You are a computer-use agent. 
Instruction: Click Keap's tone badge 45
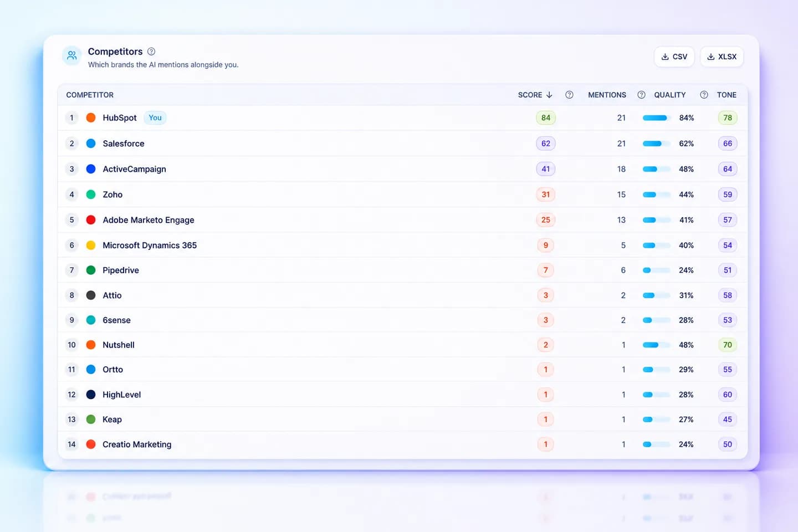click(728, 420)
